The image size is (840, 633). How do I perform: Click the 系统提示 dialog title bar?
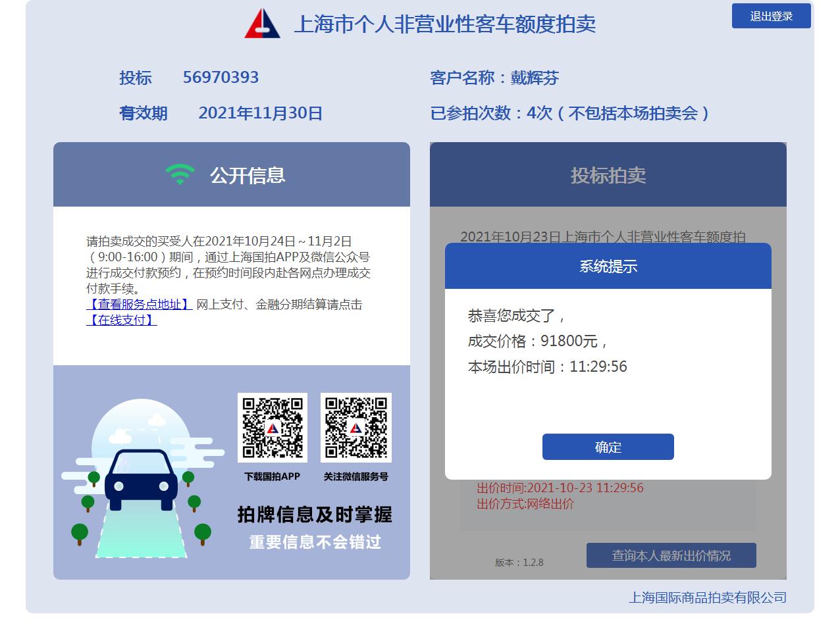(x=608, y=266)
